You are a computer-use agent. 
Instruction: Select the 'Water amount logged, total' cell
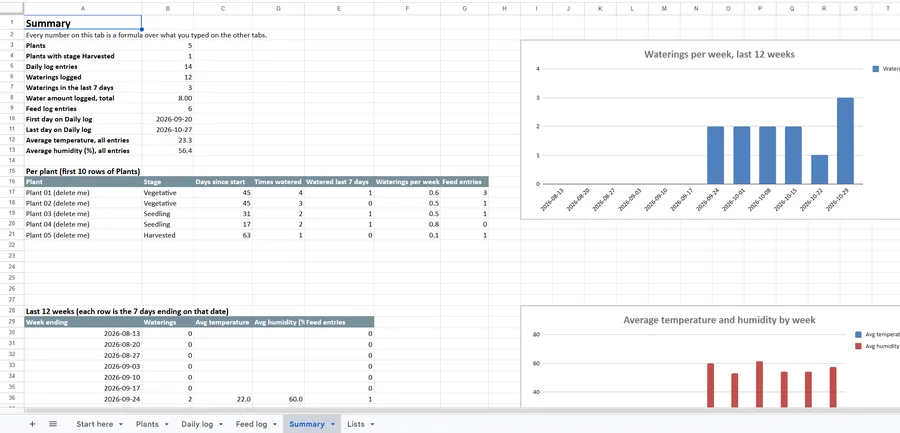[83, 98]
